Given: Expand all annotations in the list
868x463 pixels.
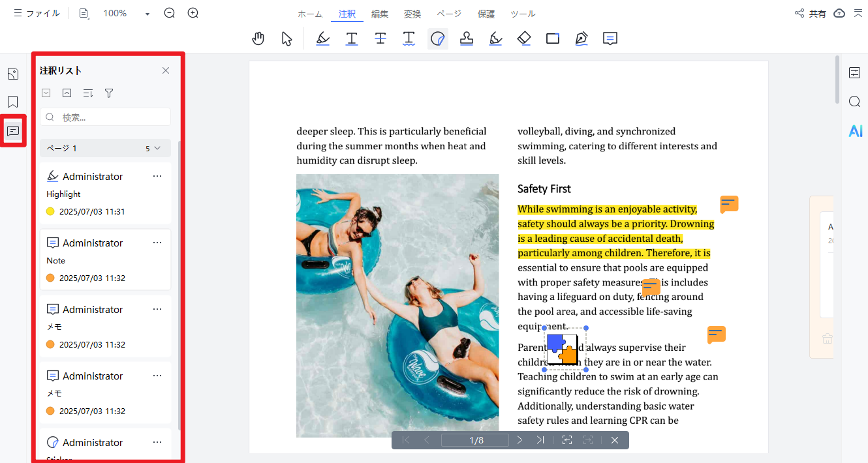Looking at the screenshot, I should point(46,93).
